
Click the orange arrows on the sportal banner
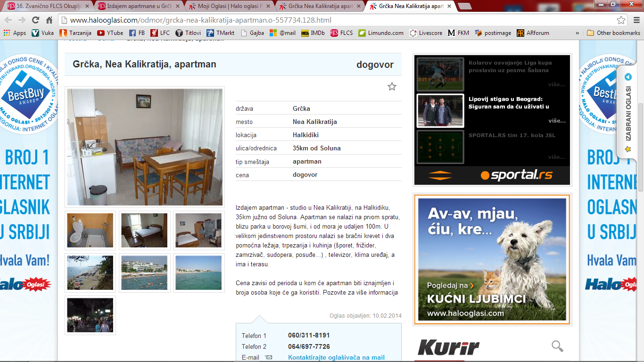coord(440,175)
